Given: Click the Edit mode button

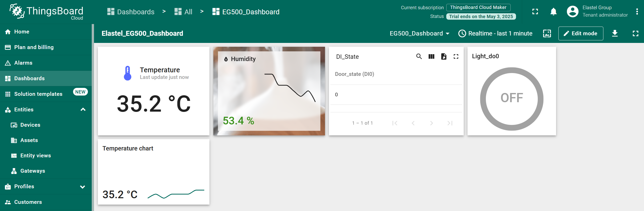Looking at the screenshot, I should (581, 33).
